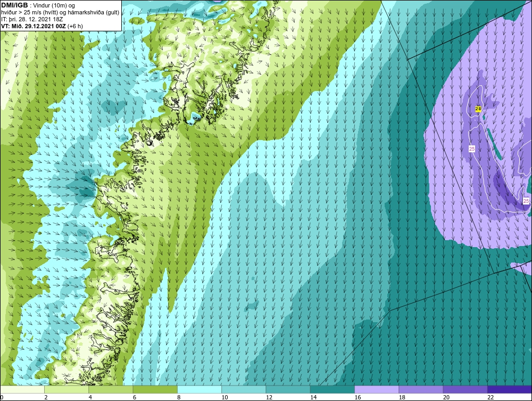
Task: Click the legend scale number 14
Action: tap(313, 397)
